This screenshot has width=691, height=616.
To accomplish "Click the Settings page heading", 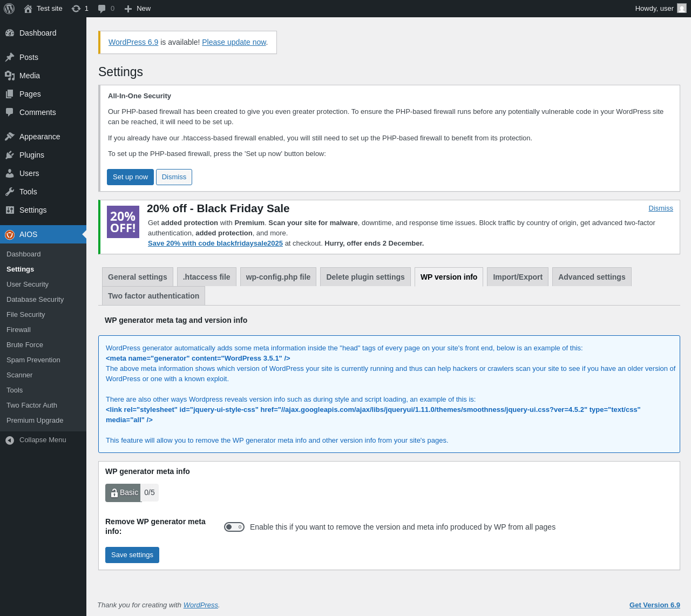I will click(x=121, y=72).
